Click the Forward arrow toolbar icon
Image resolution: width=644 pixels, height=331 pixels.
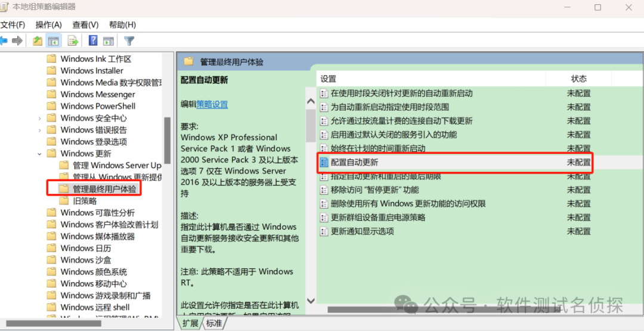click(17, 41)
